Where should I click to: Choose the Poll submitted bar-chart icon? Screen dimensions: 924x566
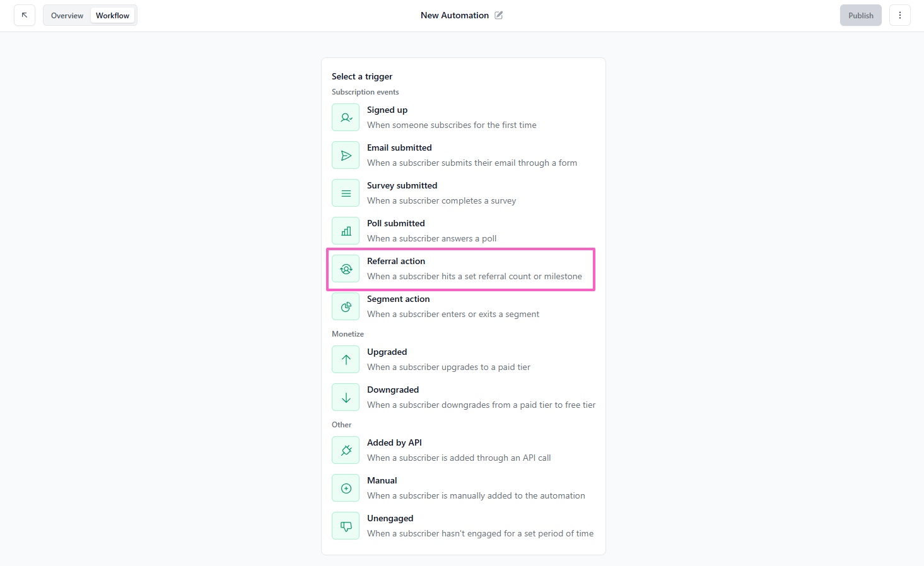tap(346, 231)
